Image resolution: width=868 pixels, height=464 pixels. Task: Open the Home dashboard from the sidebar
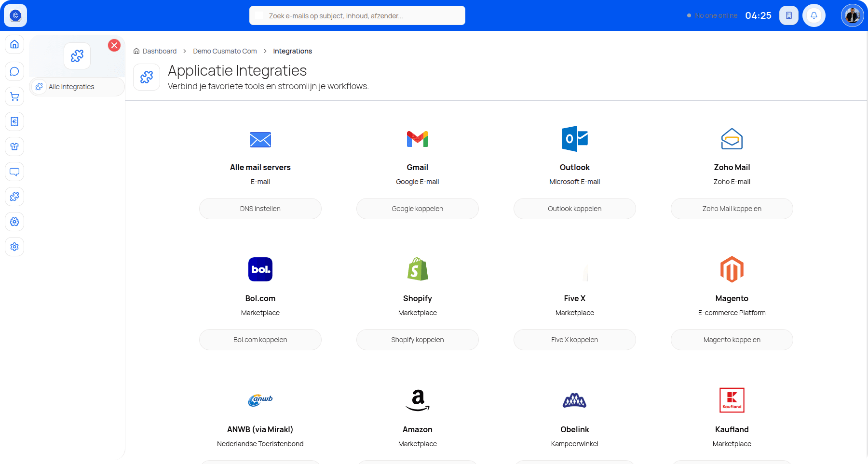pos(14,44)
